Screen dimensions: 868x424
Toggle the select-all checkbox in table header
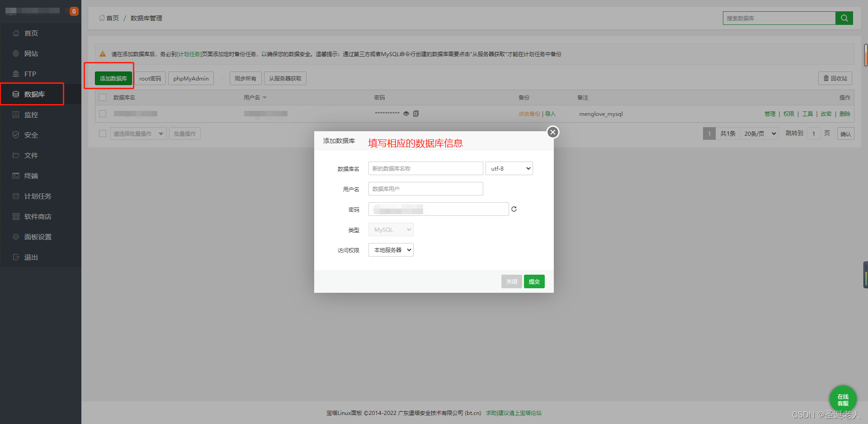(103, 97)
